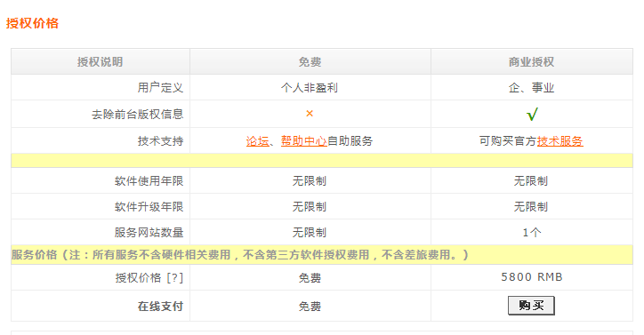Open the 帮助中心 help center link
This screenshot has width=644, height=335.
point(304,141)
